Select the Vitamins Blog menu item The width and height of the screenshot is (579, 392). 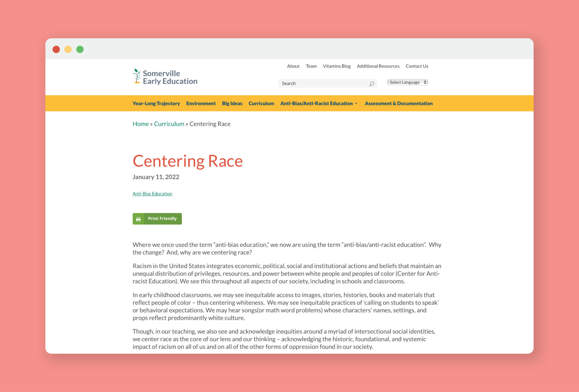point(337,66)
